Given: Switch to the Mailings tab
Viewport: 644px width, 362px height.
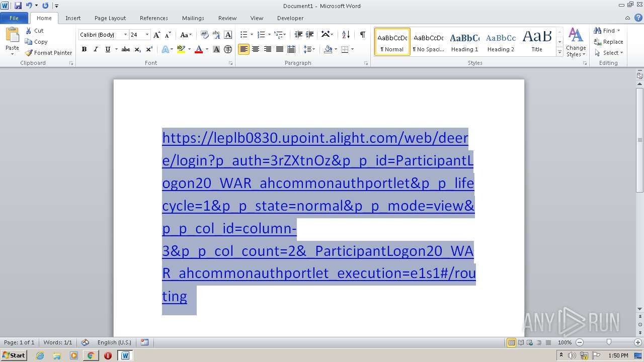Looking at the screenshot, I should [193, 18].
